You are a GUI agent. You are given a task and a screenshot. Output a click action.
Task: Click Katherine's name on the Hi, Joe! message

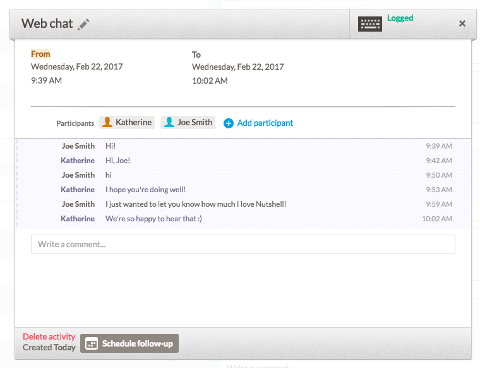pyautogui.click(x=78, y=160)
